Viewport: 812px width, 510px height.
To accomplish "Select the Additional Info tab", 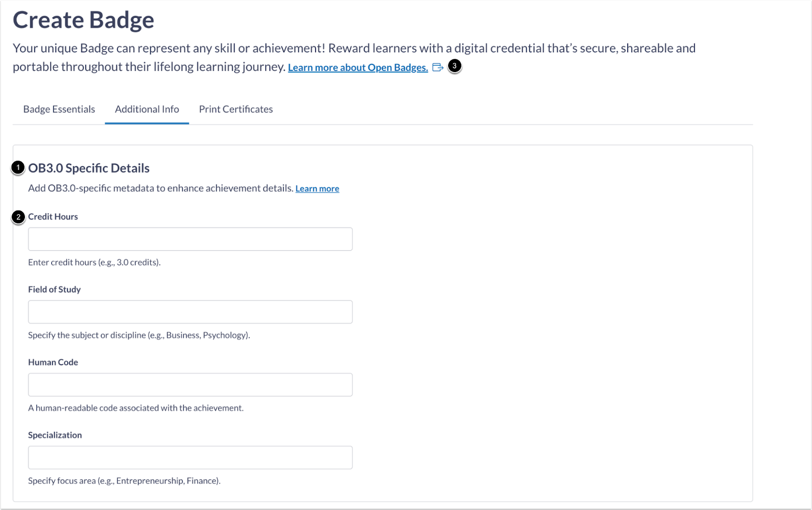I will [147, 109].
